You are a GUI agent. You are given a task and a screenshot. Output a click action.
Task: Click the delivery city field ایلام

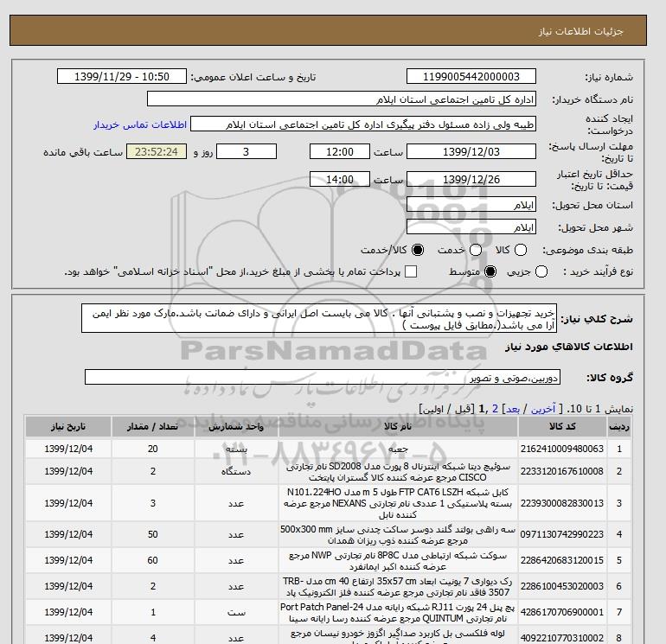[471, 227]
